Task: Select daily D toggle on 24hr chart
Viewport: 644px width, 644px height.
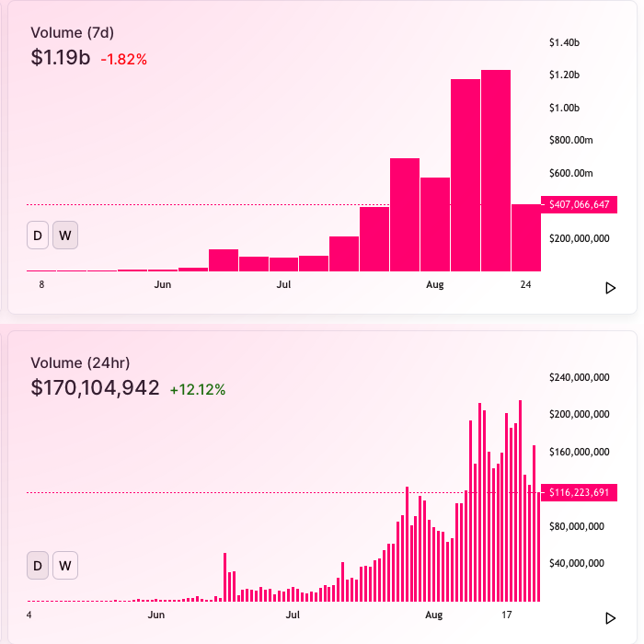Action: [x=38, y=566]
